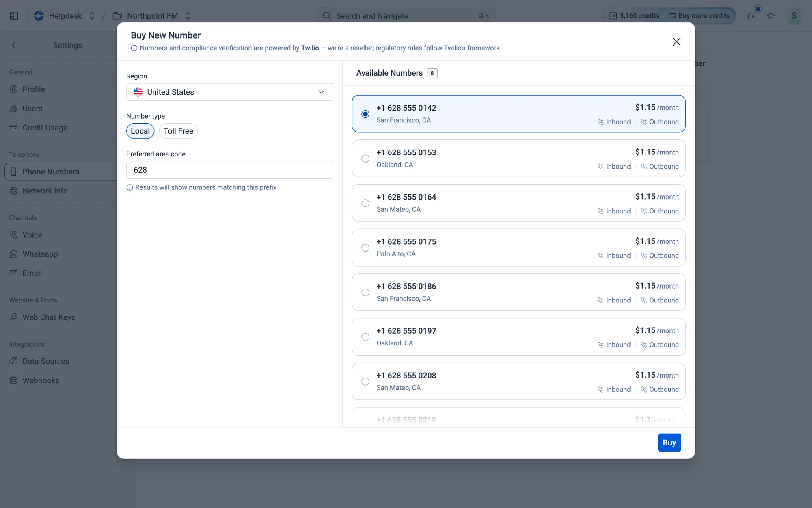Select the +1 628 555 0186 radio button

point(365,292)
